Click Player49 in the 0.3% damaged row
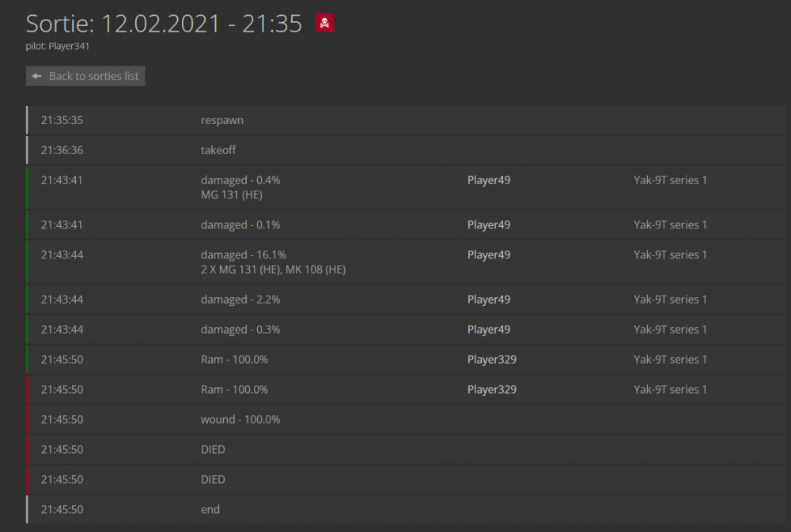The height and width of the screenshot is (532, 791). 489,330
